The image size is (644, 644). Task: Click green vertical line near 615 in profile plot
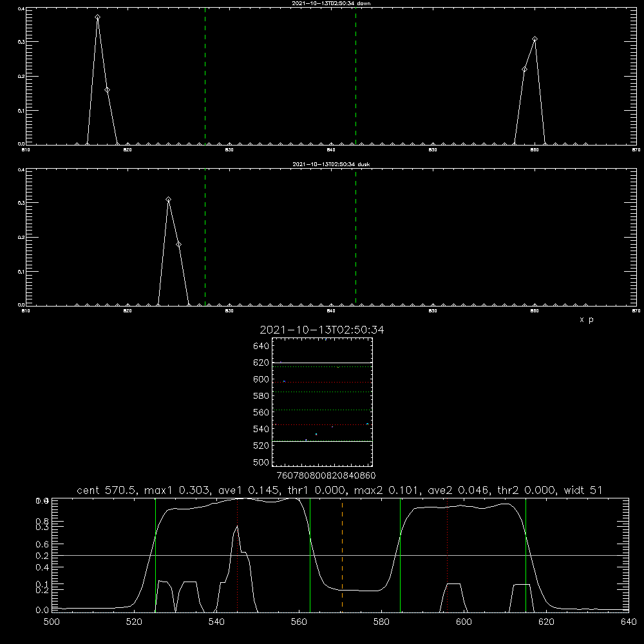tap(526, 555)
